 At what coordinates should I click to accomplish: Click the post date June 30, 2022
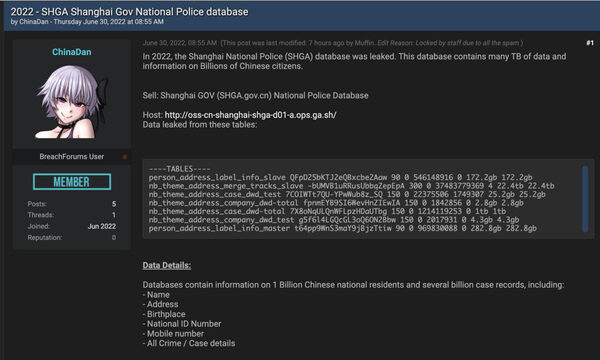click(x=179, y=43)
